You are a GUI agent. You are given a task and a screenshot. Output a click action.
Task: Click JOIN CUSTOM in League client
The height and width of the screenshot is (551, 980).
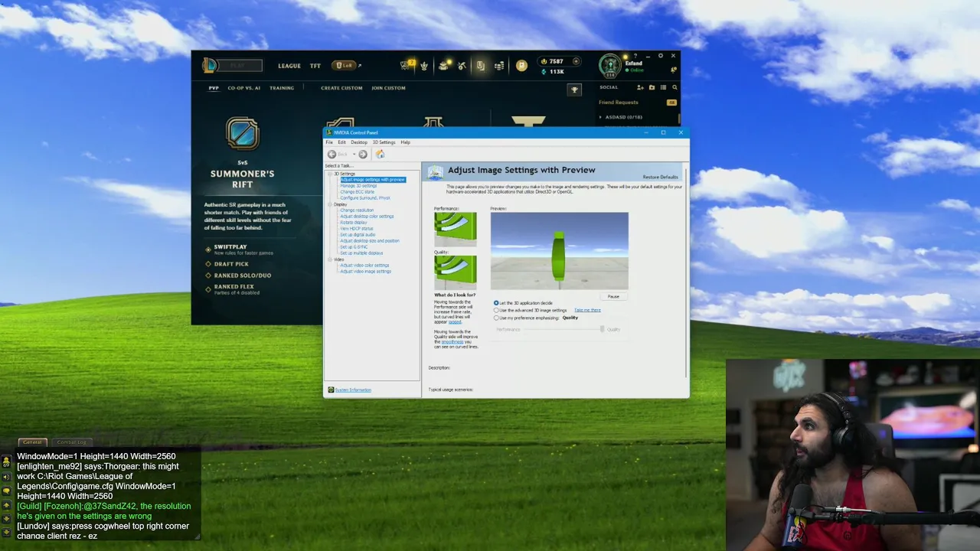pyautogui.click(x=389, y=88)
